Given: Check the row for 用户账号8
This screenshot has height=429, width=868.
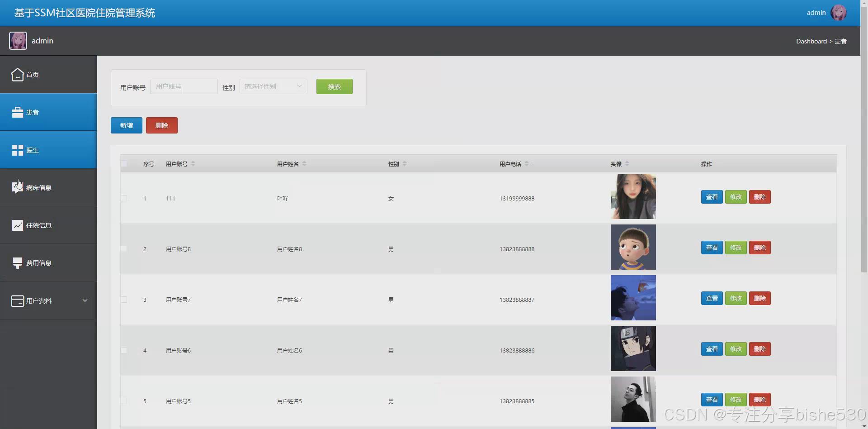Looking at the screenshot, I should (124, 249).
